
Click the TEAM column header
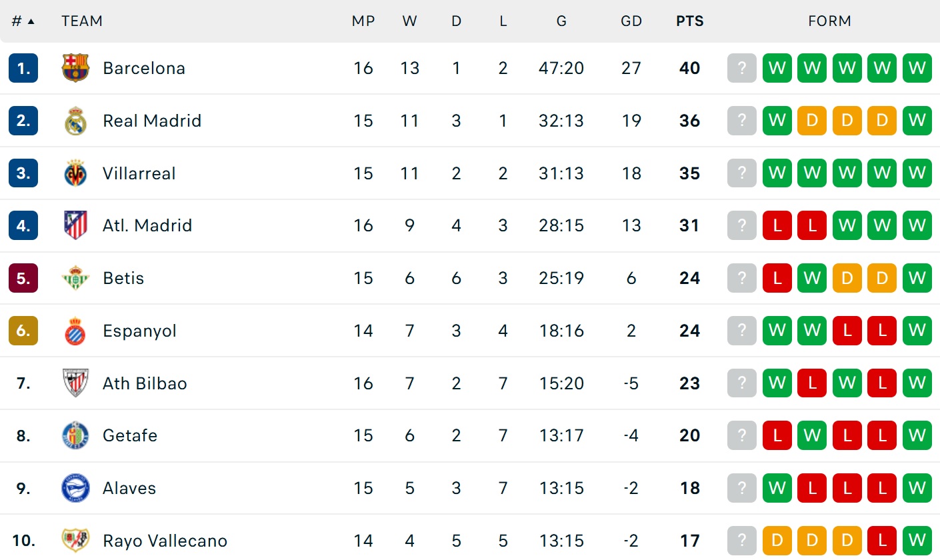point(82,21)
